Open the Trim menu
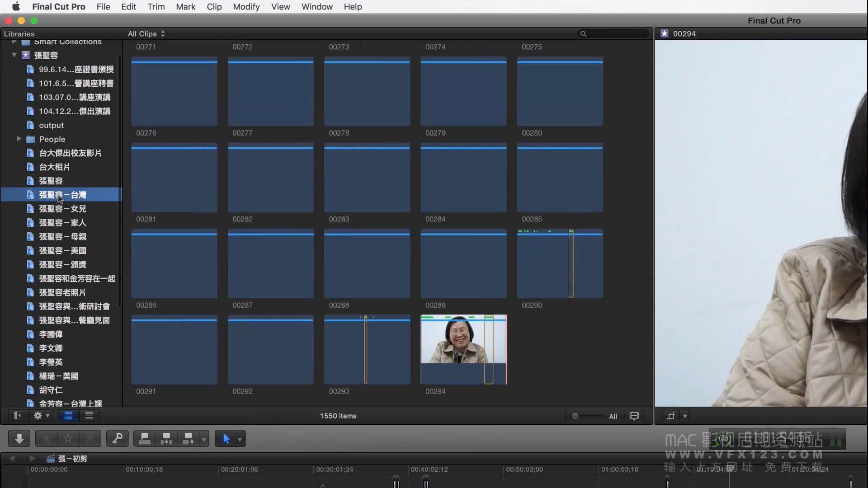 (x=156, y=6)
